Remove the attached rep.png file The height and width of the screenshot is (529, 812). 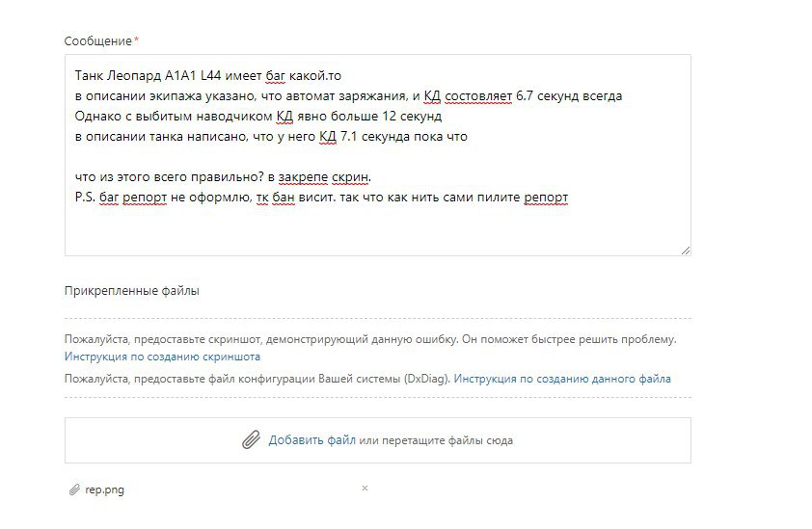[x=365, y=489]
